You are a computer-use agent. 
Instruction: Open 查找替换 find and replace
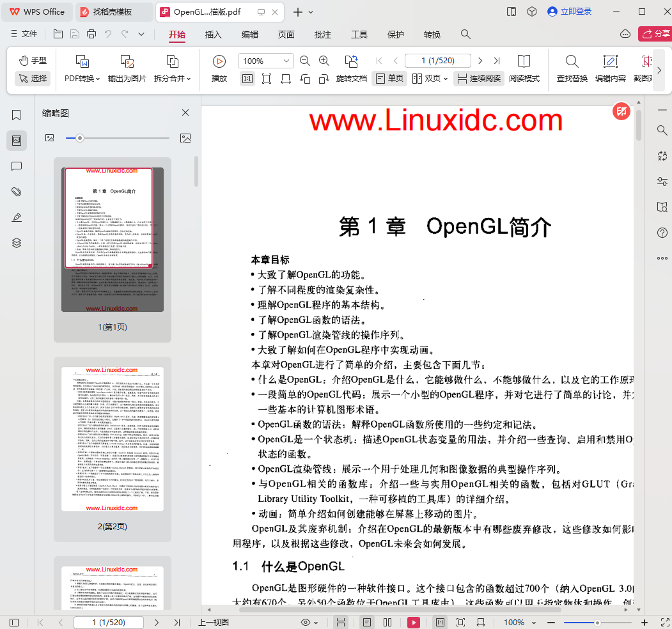(x=572, y=68)
